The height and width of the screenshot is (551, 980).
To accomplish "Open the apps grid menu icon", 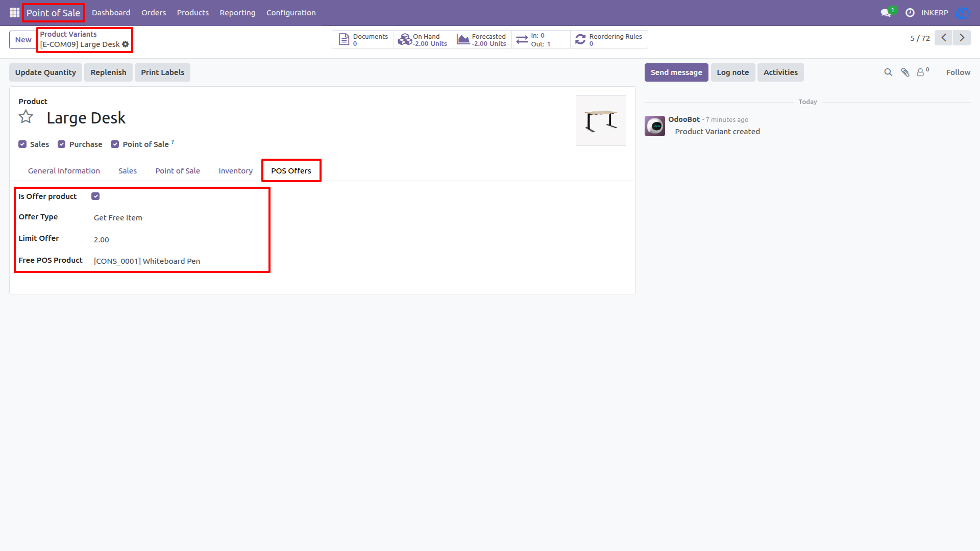I will coord(14,12).
